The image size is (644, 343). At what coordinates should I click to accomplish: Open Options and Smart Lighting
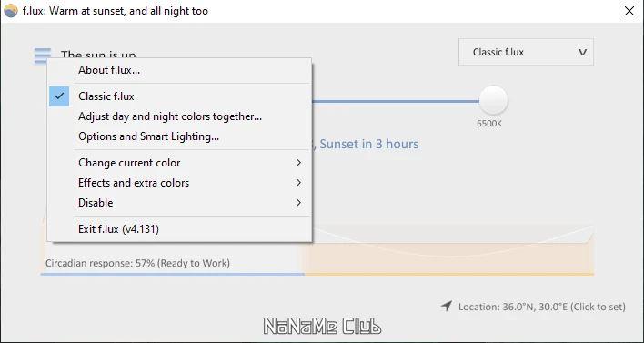pos(179,136)
